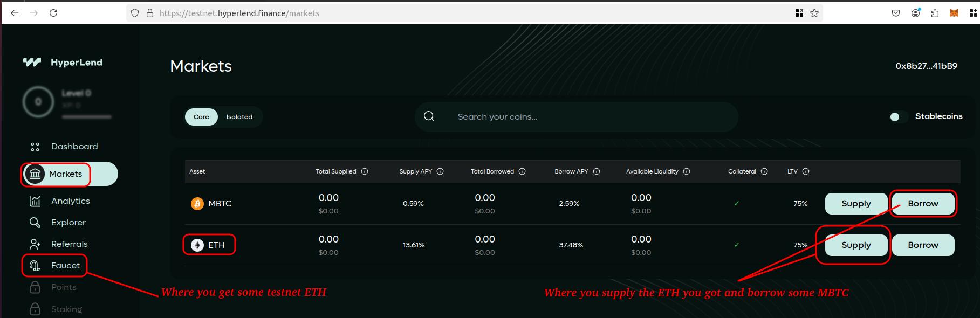980x318 pixels.
Task: Click the MBTC Borrow APY 2.59%
Action: pyautogui.click(x=570, y=204)
